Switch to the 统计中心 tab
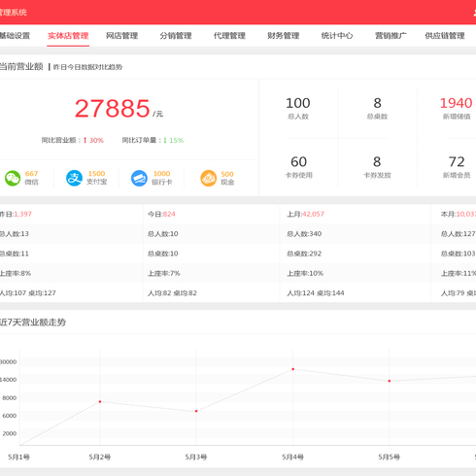This screenshot has width=476, height=476. click(337, 36)
